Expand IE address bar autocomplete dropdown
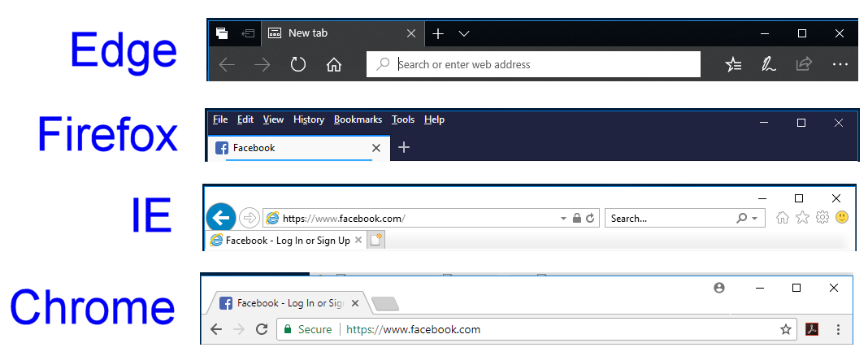 coord(563,219)
